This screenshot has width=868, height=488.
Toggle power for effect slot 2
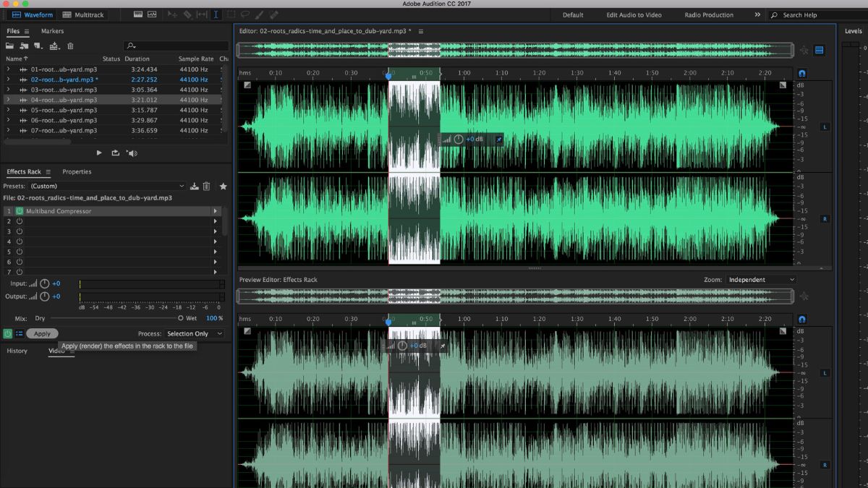20,221
